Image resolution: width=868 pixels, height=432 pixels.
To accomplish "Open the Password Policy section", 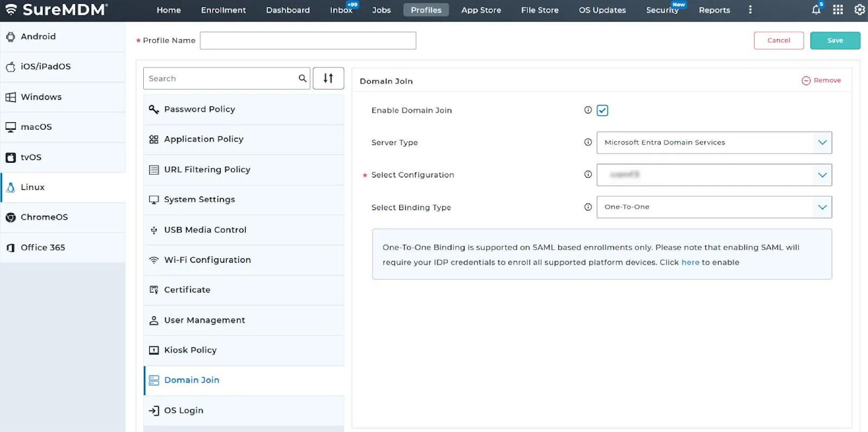I will point(244,109).
